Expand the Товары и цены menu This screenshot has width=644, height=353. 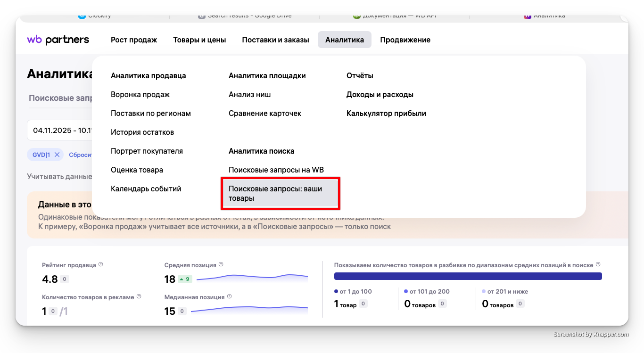[199, 40]
